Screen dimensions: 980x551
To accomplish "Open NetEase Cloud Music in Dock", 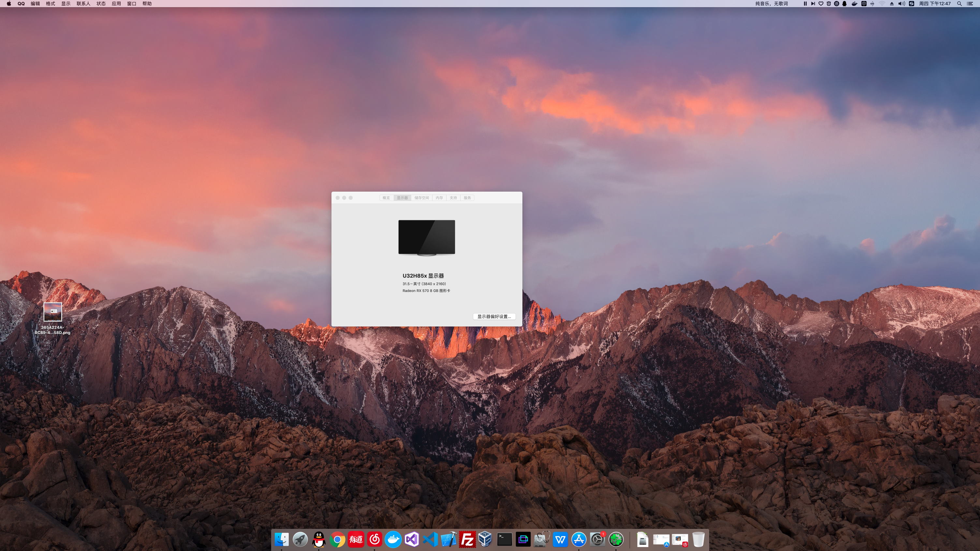I will (374, 539).
